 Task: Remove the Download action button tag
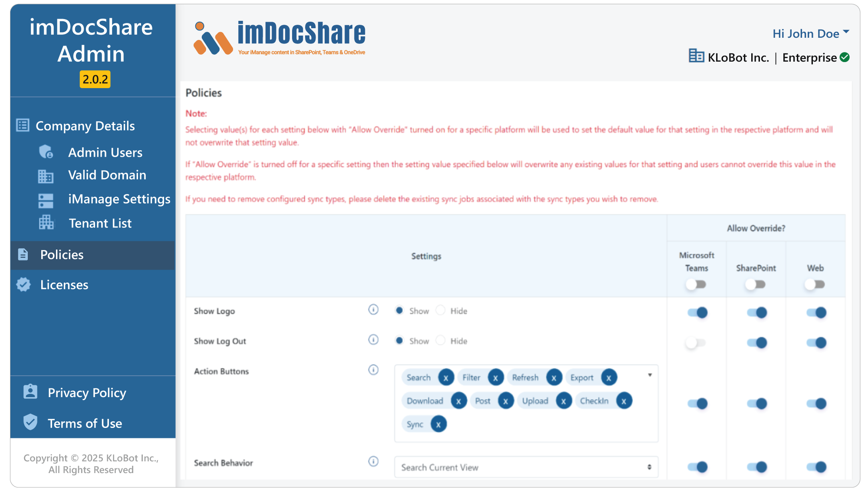click(459, 401)
